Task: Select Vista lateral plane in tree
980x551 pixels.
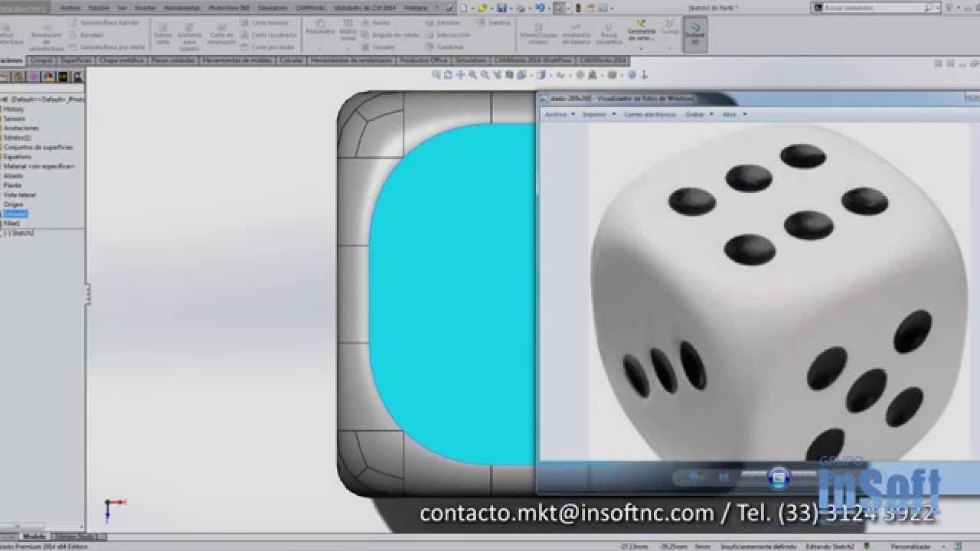Action: tap(19, 195)
